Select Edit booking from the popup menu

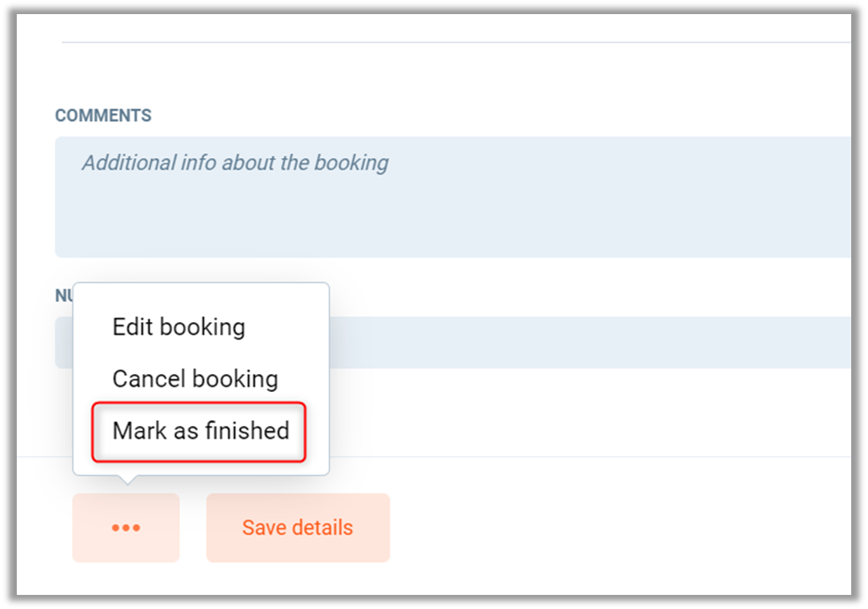[178, 327]
